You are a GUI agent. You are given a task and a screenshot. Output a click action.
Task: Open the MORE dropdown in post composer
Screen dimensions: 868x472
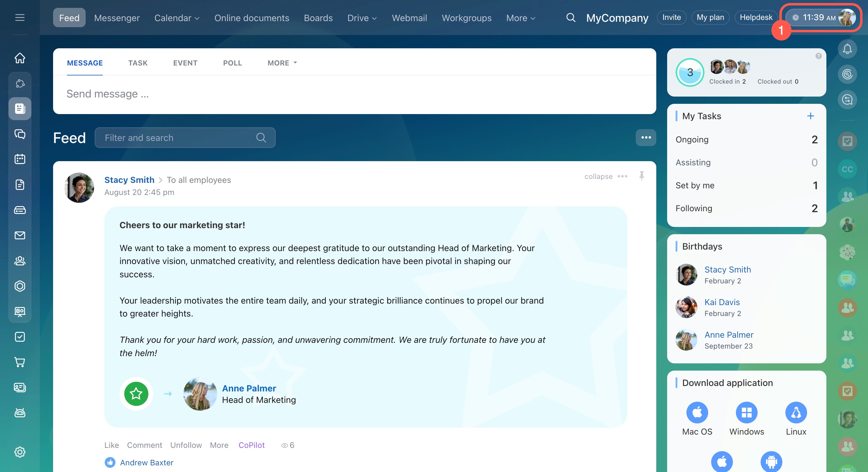(x=282, y=63)
